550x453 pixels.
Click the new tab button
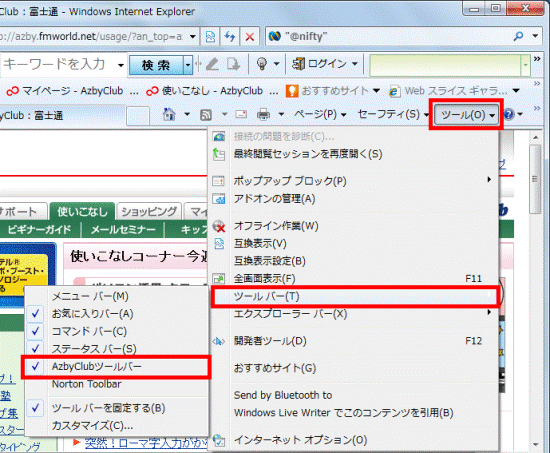(138, 115)
